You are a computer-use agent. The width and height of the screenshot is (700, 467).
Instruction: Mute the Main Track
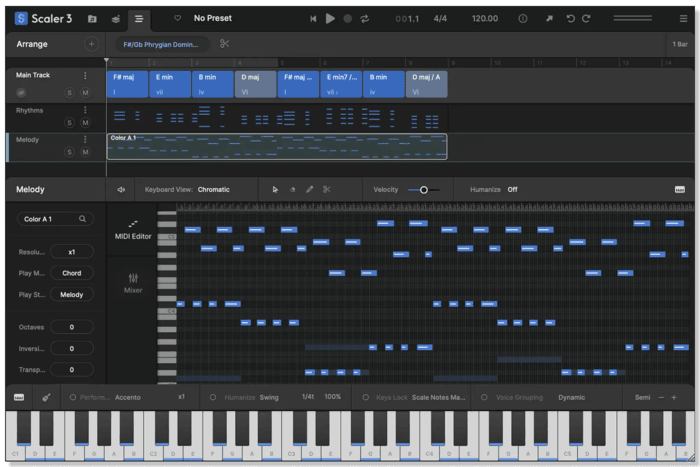(85, 93)
